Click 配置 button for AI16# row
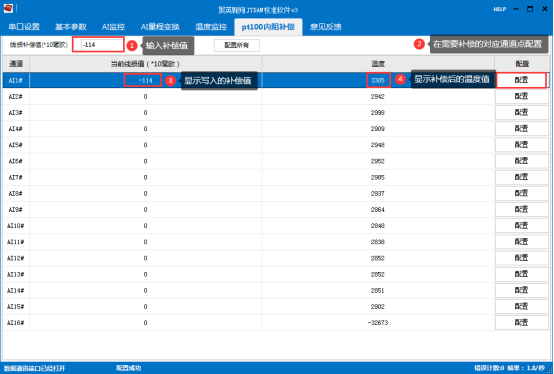Viewport: 554px width, 374px height. 521,323
